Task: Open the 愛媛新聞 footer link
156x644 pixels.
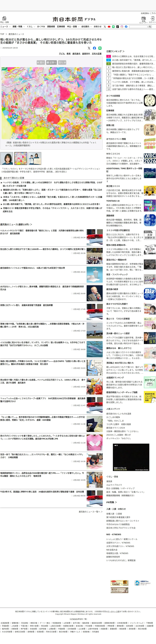Action: point(113,629)
